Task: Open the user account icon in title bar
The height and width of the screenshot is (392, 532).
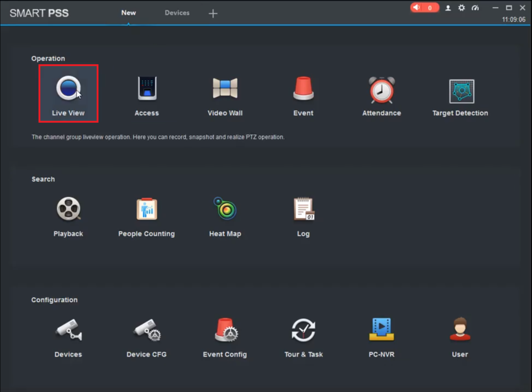Action: 448,8
